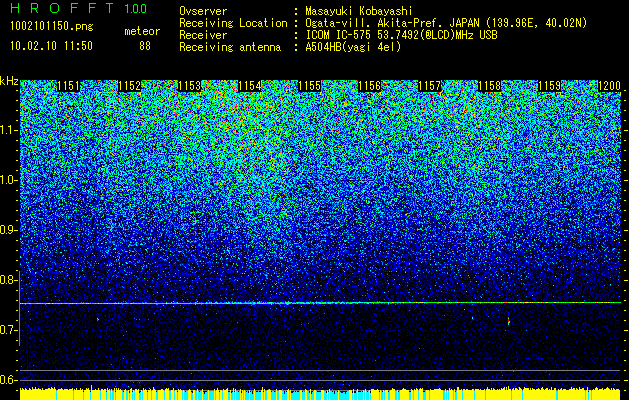The image size is (629, 400).
Task: Click the ICOM IC-575 receiver text
Action: (401, 35)
